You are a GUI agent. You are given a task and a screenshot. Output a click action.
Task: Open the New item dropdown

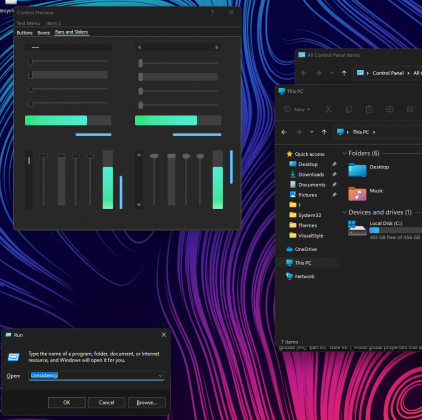click(297, 109)
